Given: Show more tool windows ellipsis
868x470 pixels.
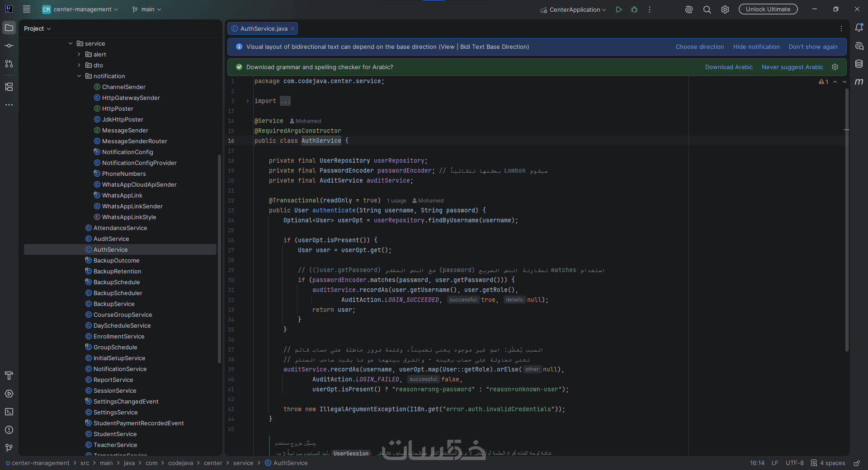Looking at the screenshot, I should pyautogui.click(x=9, y=105).
